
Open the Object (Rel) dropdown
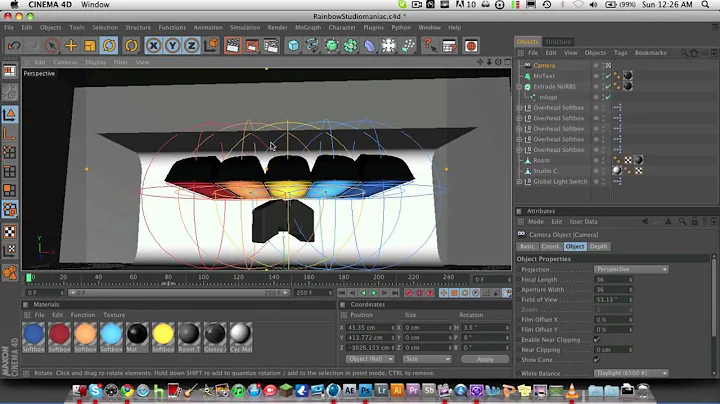(x=370, y=359)
